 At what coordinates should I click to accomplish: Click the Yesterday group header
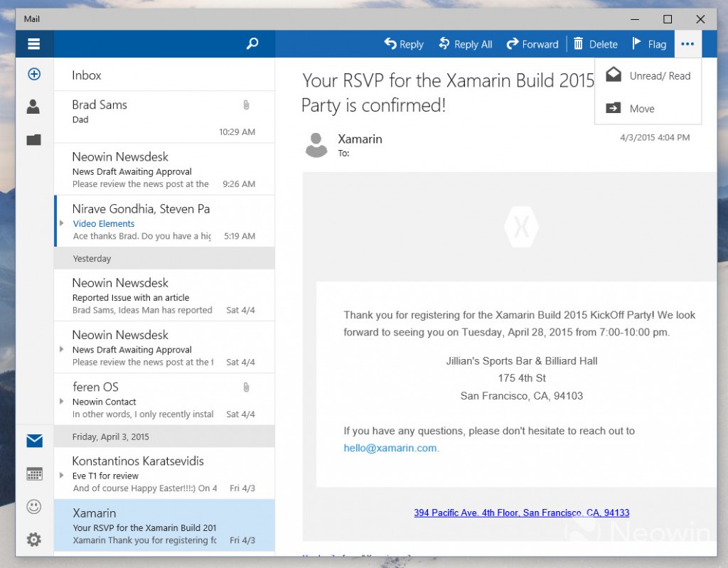point(164,258)
